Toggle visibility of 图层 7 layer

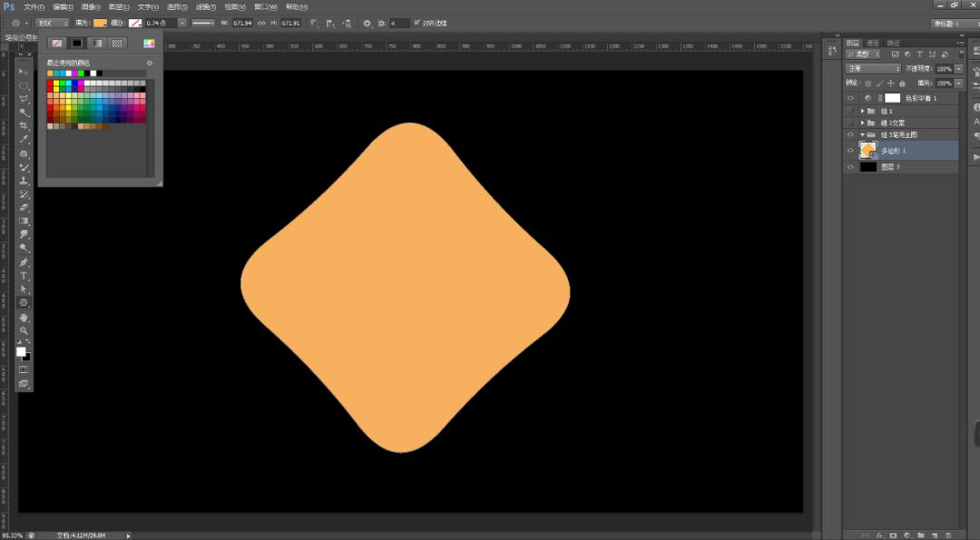(850, 167)
